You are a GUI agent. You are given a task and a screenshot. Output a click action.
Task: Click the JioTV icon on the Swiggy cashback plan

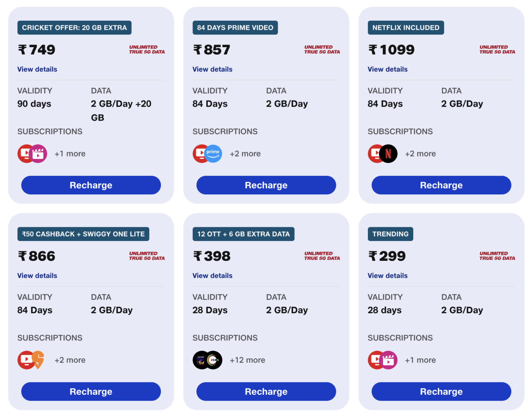[26, 360]
